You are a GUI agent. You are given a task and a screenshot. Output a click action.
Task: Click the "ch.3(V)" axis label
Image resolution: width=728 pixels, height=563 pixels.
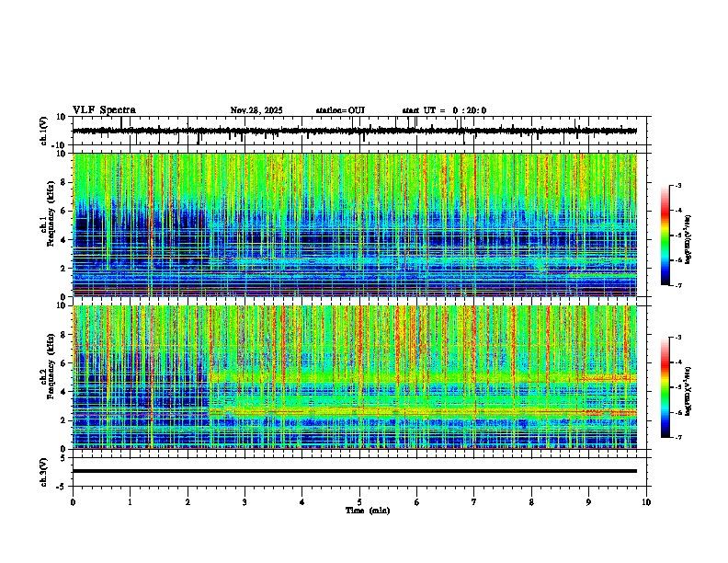[44, 472]
